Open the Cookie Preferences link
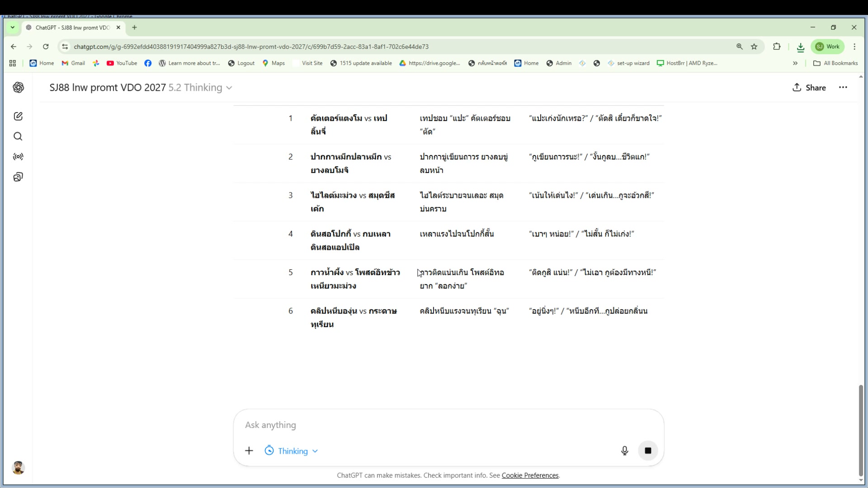This screenshot has width=868, height=488. (x=530, y=475)
